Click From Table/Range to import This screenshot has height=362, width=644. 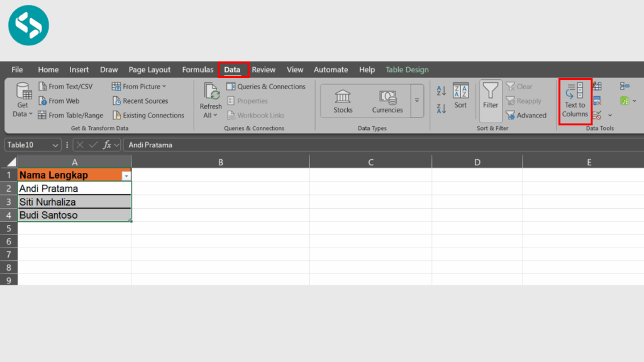tap(70, 115)
